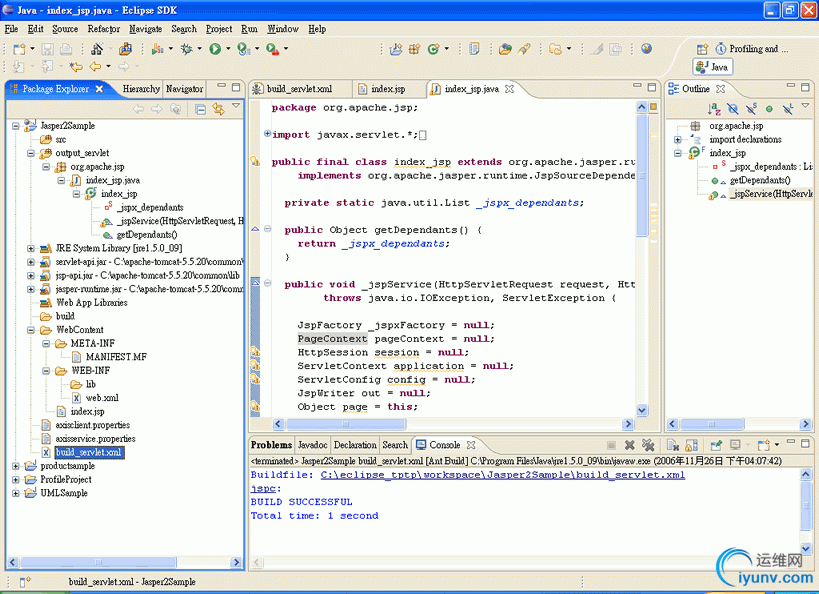819x594 pixels.
Task: Click the Open Perspective icon
Action: (x=702, y=49)
